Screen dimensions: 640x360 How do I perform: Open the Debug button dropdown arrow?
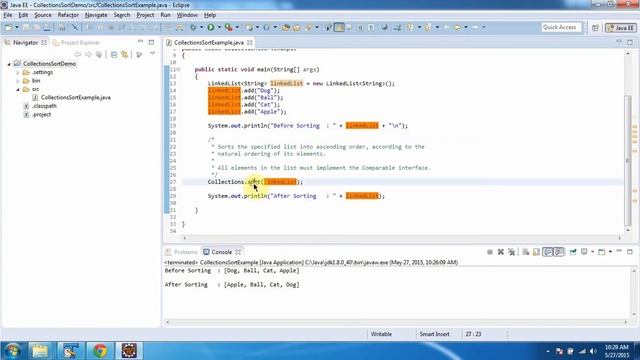coord(201,27)
